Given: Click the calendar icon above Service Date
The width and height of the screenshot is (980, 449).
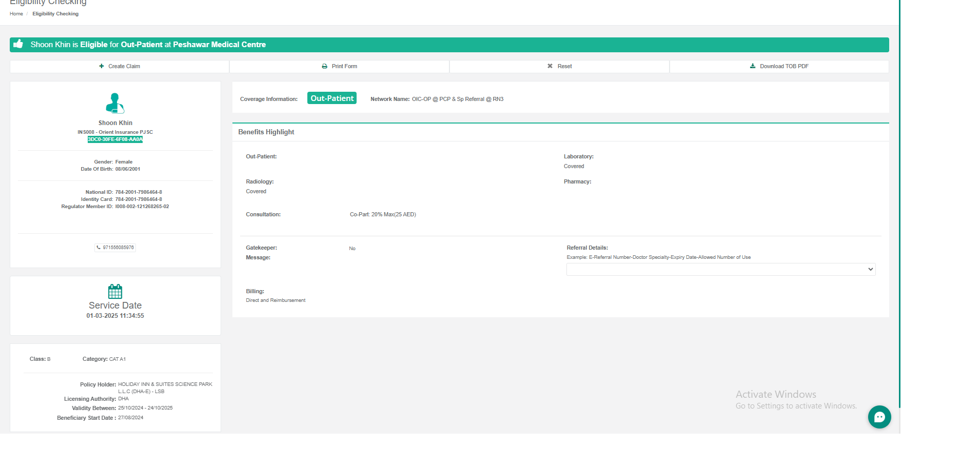Looking at the screenshot, I should click(115, 292).
